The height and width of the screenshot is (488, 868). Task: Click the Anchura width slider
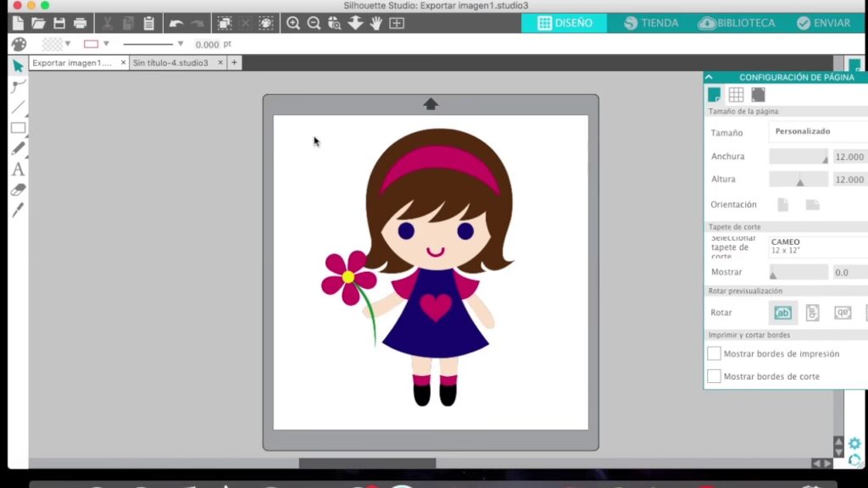(x=798, y=157)
